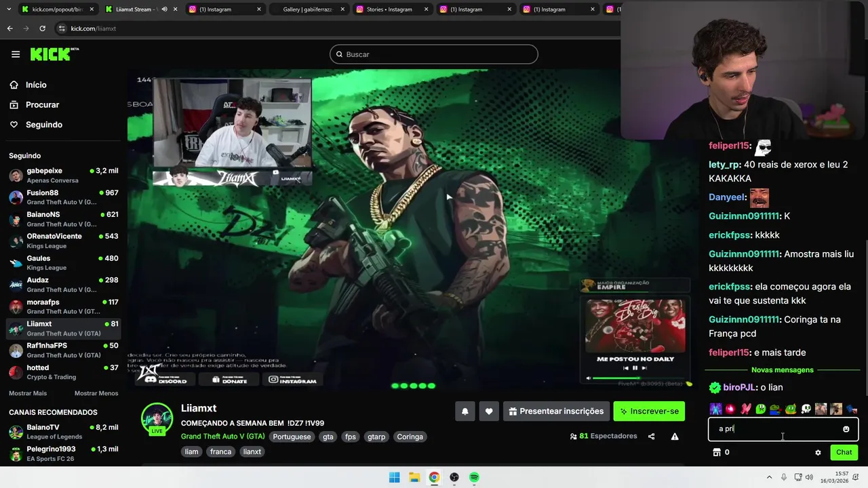Viewport: 868px width, 488px height.
Task: Mute the Liiamxt Stream tab audio
Action: [x=163, y=9]
